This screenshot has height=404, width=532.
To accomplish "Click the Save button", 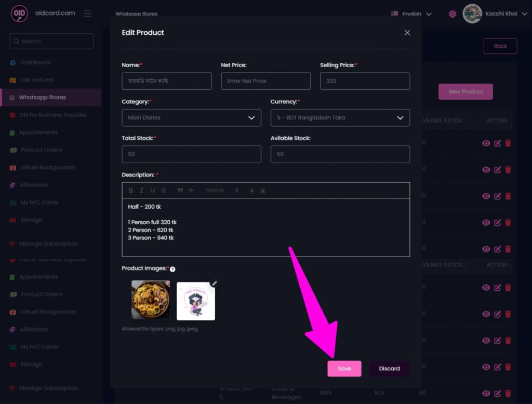I will (x=344, y=369).
